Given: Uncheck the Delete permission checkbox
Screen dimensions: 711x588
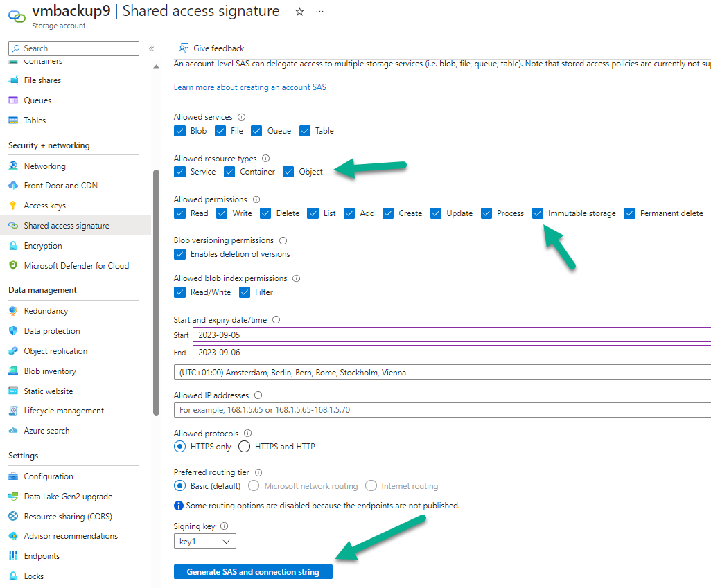Looking at the screenshot, I should (265, 213).
